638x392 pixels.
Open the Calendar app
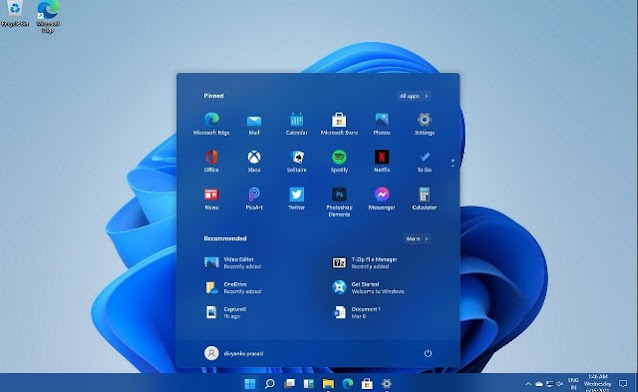point(296,124)
